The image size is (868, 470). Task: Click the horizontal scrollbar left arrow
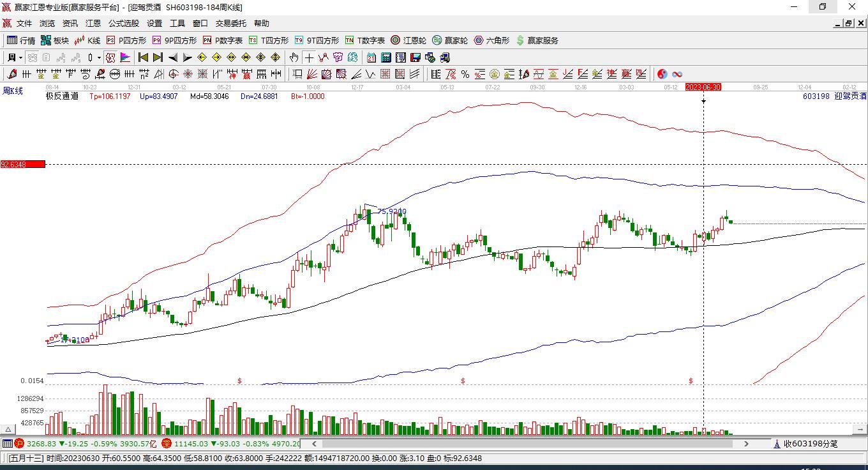click(313, 443)
